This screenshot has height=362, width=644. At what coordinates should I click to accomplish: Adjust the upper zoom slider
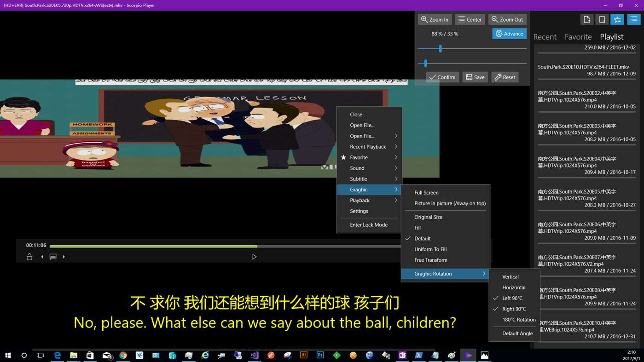440,48
